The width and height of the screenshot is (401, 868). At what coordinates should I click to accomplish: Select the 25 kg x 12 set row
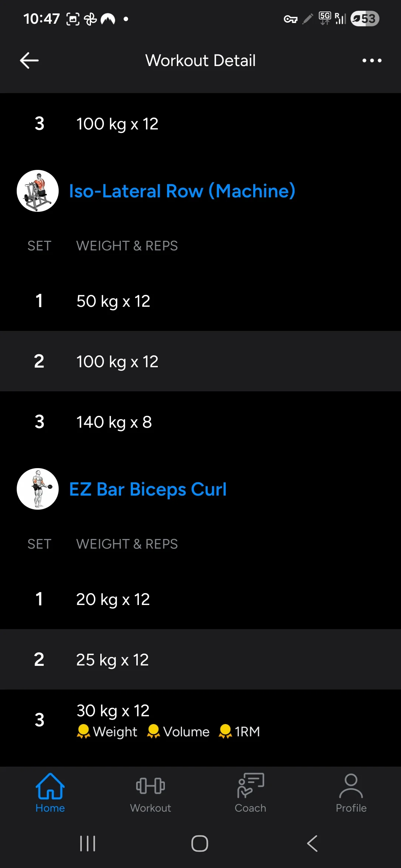200,660
